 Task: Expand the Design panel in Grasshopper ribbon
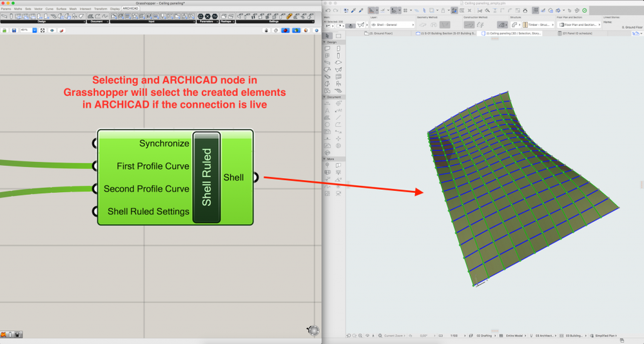pyautogui.click(x=43, y=21)
